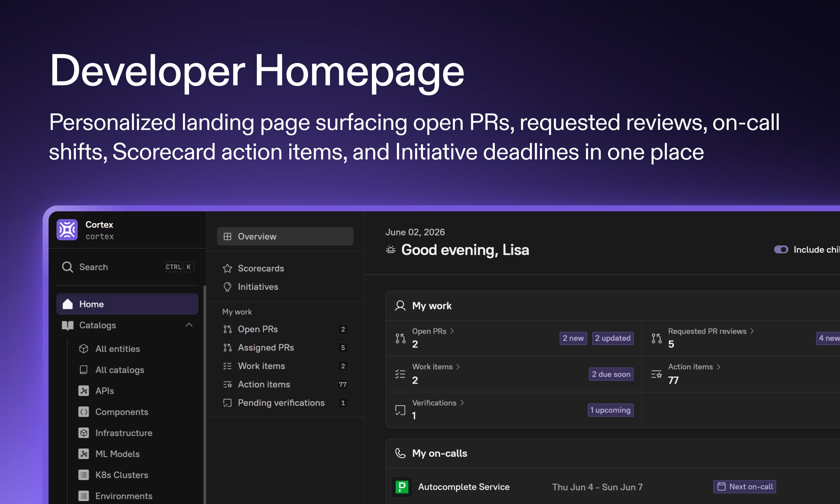The height and width of the screenshot is (504, 840).
Task: Click the Assigned PRs pull-request icon
Action: [x=227, y=347]
